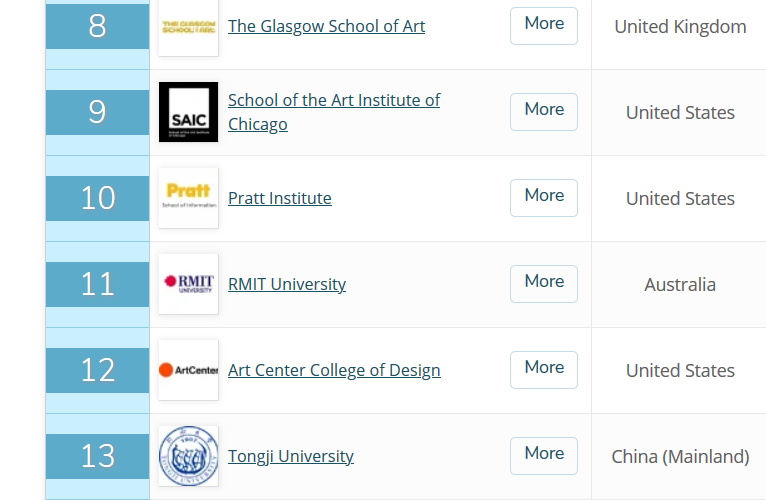Expand More for The Glasgow School of Art
Image resolution: width=766 pixels, height=500 pixels.
[544, 25]
